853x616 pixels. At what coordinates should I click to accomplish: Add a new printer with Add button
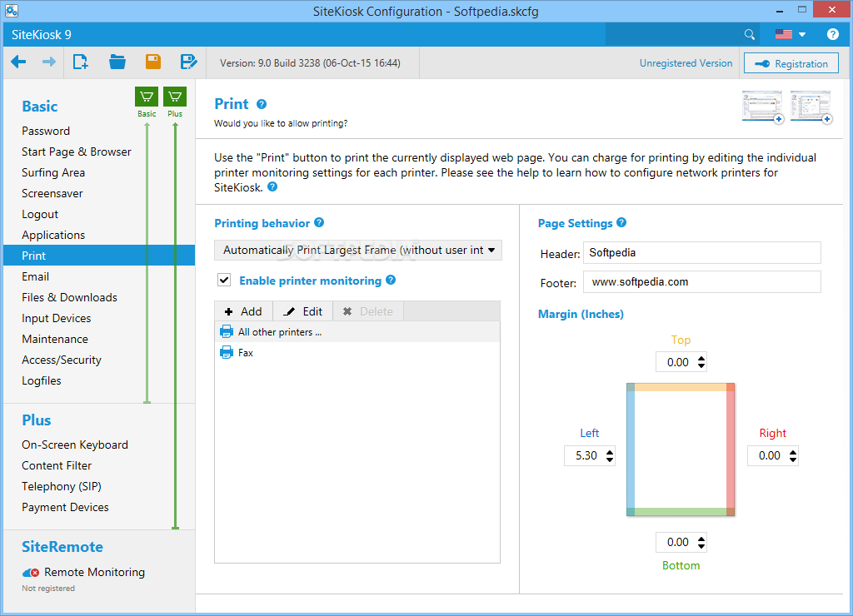pos(243,311)
